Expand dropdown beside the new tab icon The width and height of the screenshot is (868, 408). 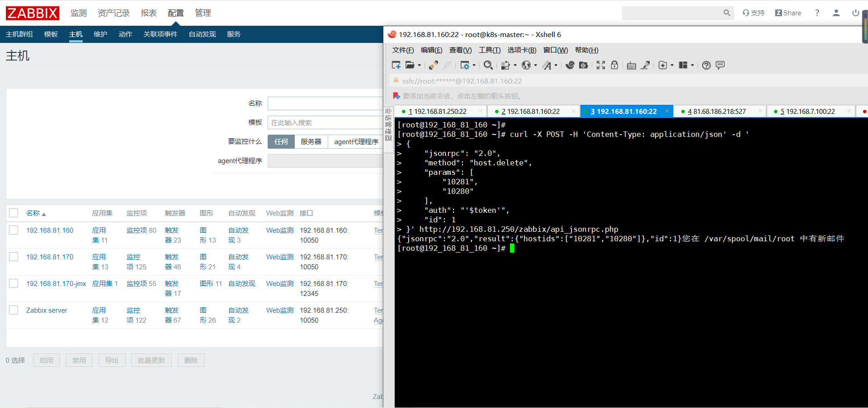point(672,66)
